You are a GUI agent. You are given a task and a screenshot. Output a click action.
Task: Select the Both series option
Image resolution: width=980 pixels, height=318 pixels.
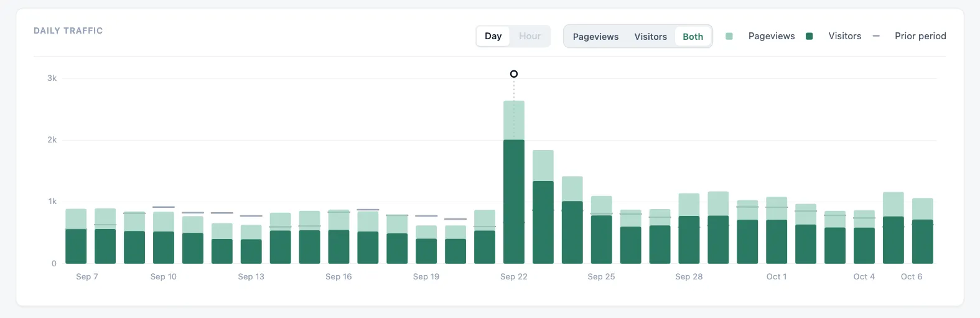pyautogui.click(x=693, y=37)
